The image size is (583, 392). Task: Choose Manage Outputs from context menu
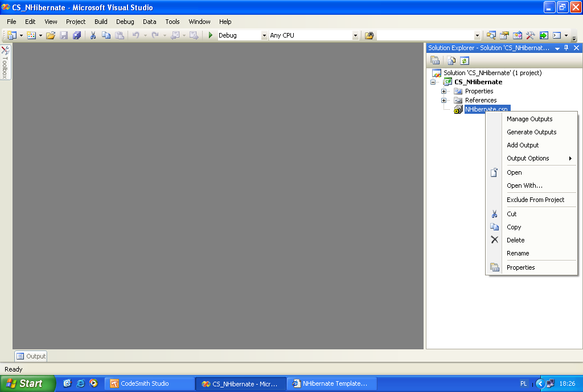pyautogui.click(x=532, y=119)
